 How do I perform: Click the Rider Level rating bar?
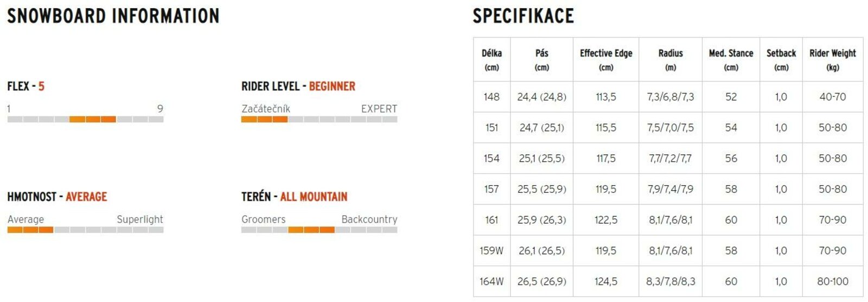tap(319, 119)
